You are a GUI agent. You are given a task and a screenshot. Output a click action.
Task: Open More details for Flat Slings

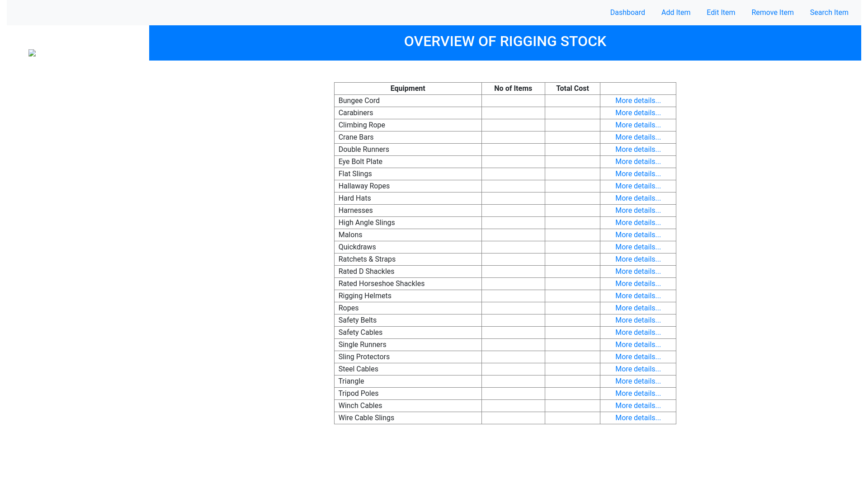[638, 174]
